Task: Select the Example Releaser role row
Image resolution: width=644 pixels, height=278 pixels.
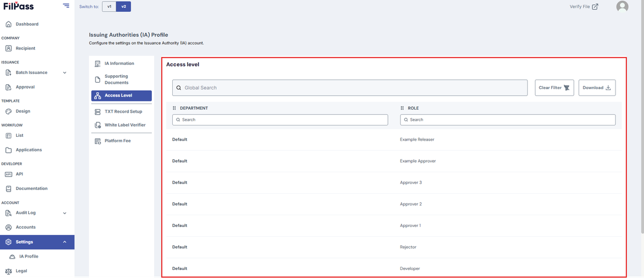Action: click(394, 140)
